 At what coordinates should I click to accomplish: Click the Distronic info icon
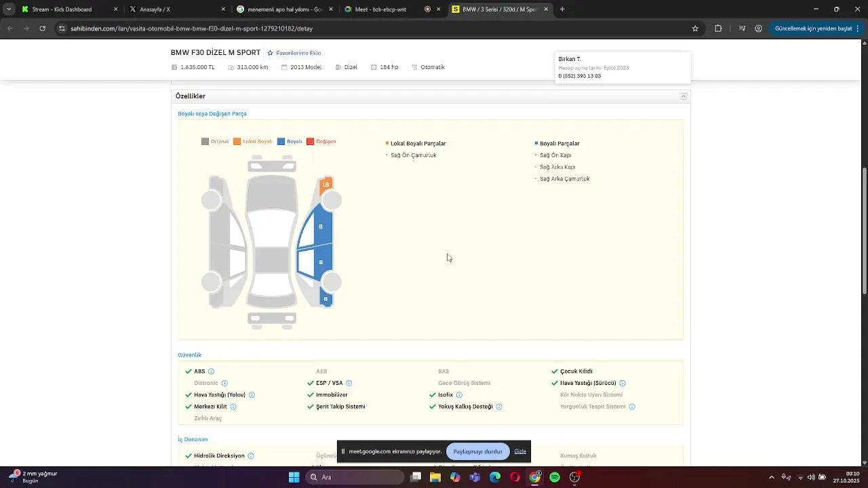[224, 383]
